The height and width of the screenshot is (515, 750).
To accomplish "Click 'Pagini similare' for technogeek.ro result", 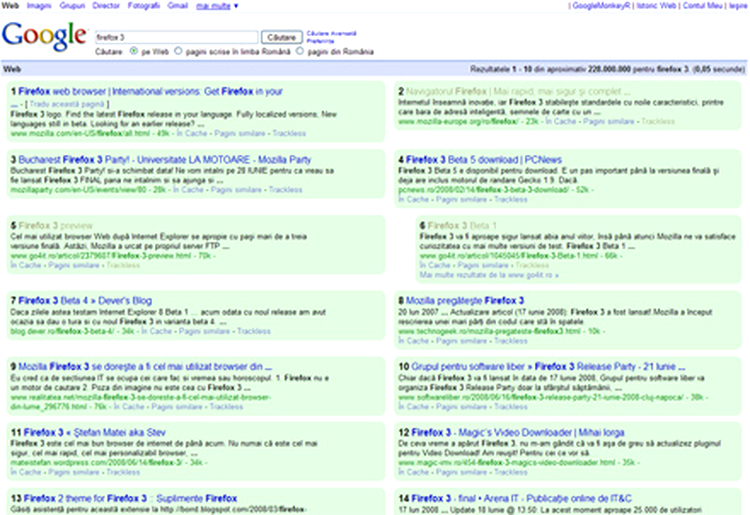I will 462,341.
